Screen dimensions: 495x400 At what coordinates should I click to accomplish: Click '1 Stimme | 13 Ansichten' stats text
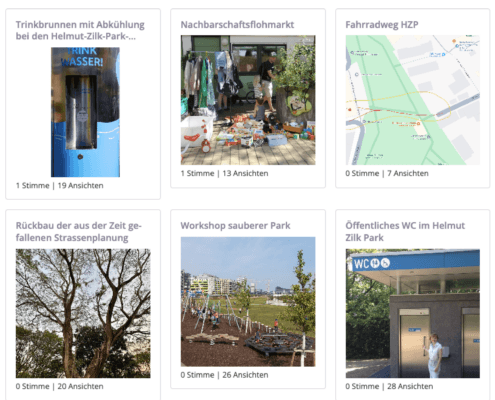pyautogui.click(x=224, y=173)
